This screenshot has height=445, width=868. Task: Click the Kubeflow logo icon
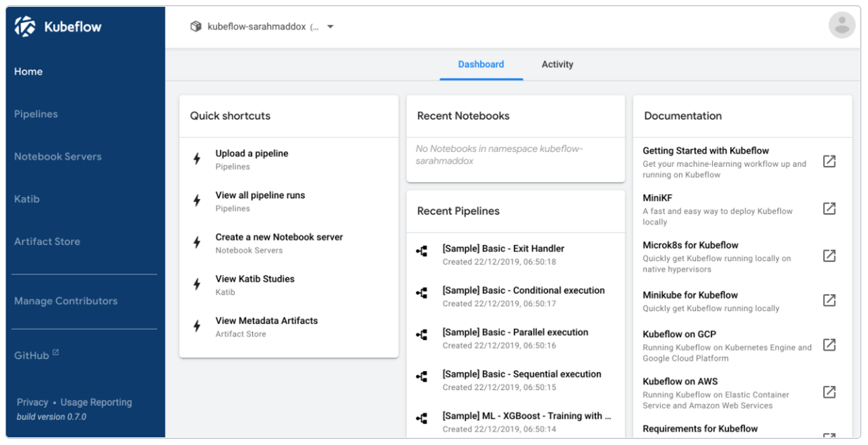click(25, 27)
